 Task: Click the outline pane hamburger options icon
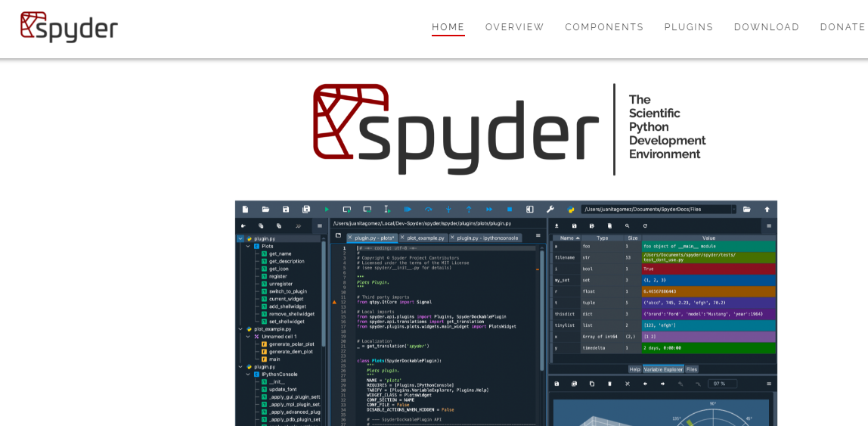pyautogui.click(x=319, y=226)
